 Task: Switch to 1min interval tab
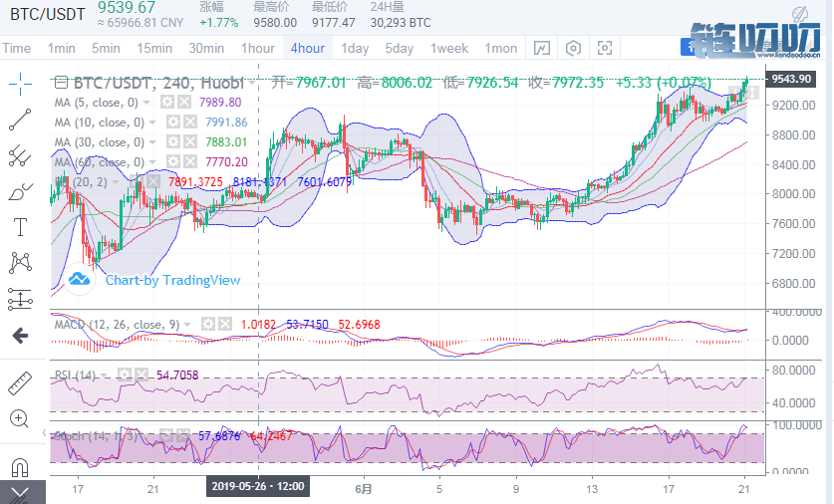(x=61, y=49)
